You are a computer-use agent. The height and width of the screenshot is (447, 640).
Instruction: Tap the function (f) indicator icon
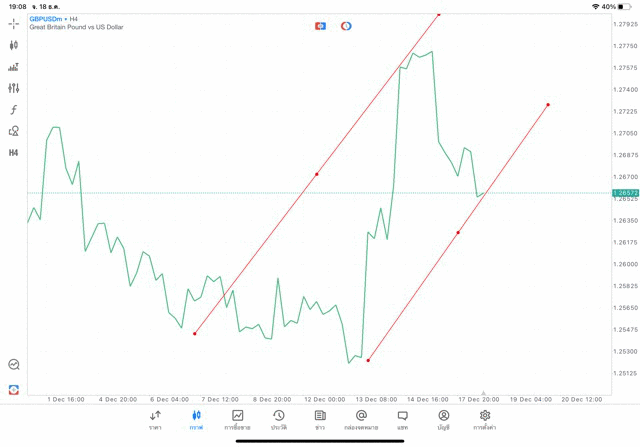pos(13,110)
